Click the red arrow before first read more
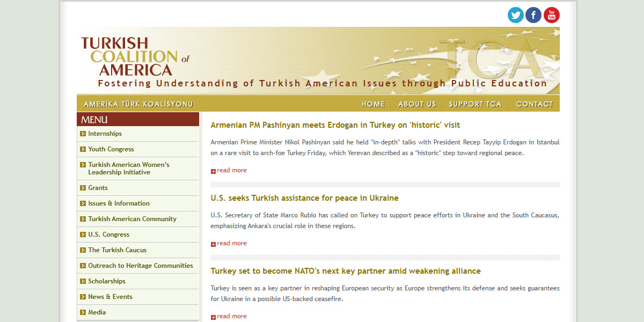This screenshot has height=322, width=644. [213, 170]
